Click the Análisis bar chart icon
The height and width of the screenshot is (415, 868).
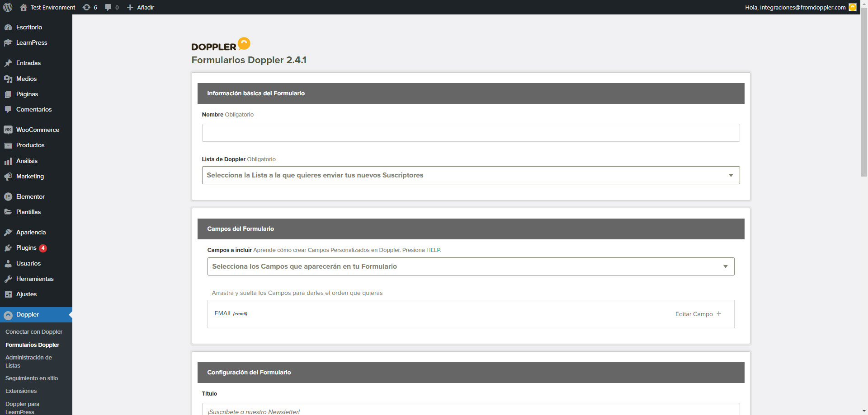[8, 161]
